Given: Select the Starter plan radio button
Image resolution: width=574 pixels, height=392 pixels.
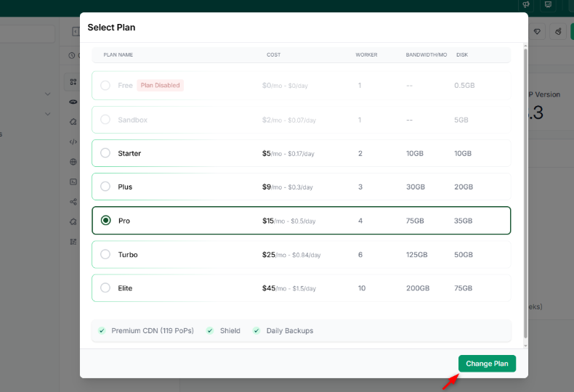Looking at the screenshot, I should pos(105,153).
